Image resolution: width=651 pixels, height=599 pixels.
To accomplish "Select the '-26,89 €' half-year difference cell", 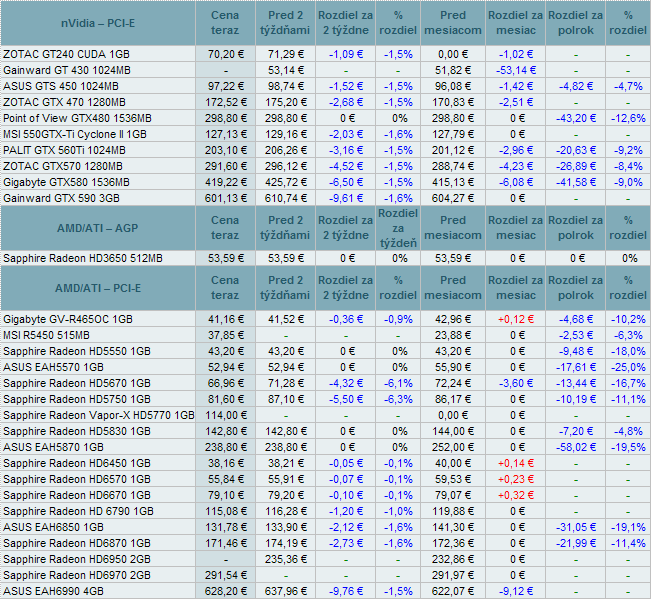I will pyautogui.click(x=576, y=166).
